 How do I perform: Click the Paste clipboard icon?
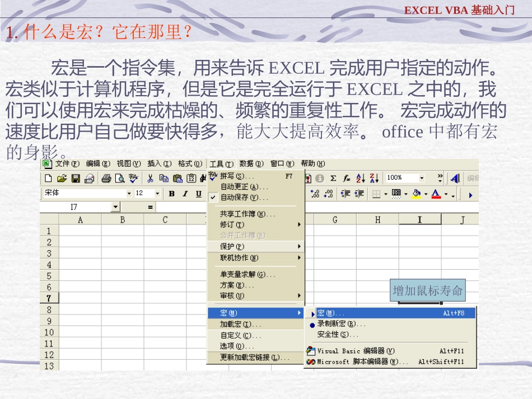(178, 179)
